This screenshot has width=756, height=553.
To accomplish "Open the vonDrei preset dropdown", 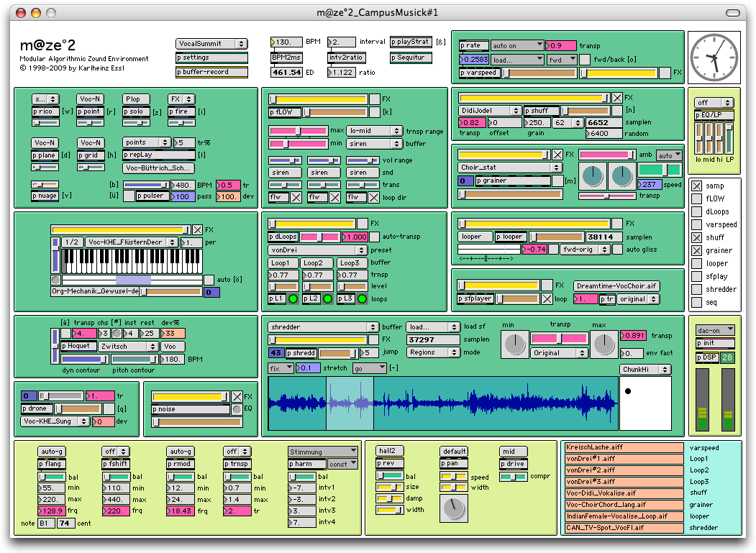I will tap(317, 250).
